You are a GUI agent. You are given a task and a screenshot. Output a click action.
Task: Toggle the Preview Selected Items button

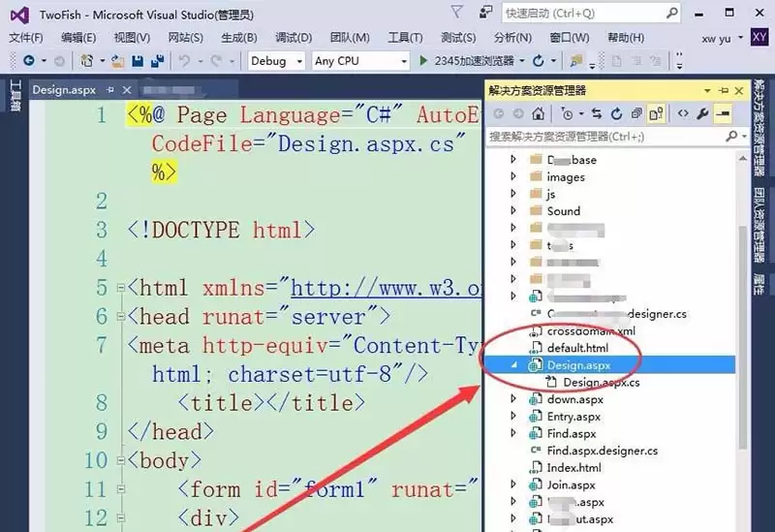pyautogui.click(x=723, y=113)
